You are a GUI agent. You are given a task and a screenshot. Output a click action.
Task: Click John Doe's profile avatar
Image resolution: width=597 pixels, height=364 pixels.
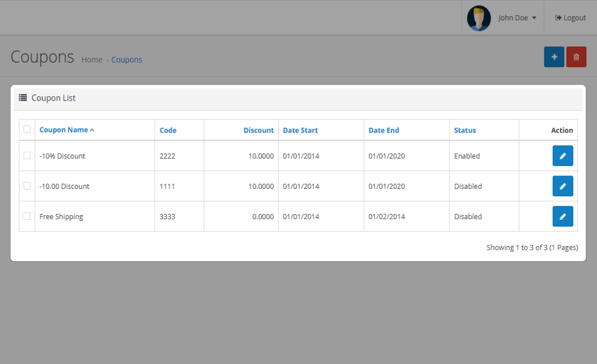point(479,18)
